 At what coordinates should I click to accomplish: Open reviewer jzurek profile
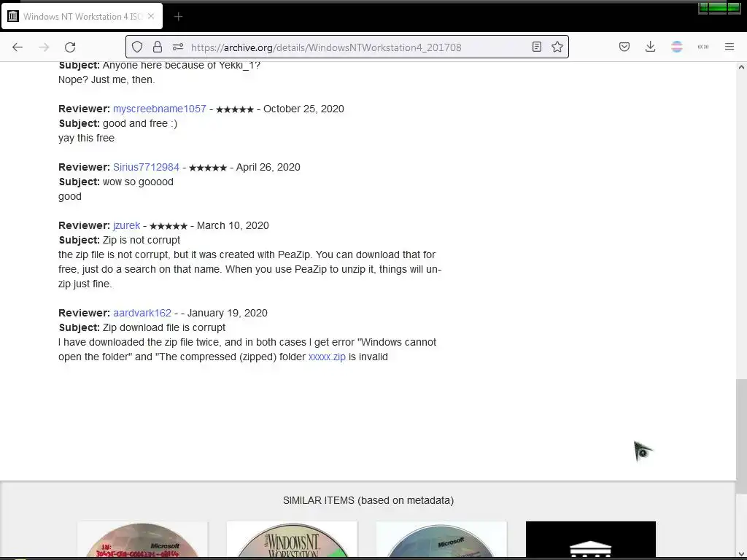[x=126, y=225]
